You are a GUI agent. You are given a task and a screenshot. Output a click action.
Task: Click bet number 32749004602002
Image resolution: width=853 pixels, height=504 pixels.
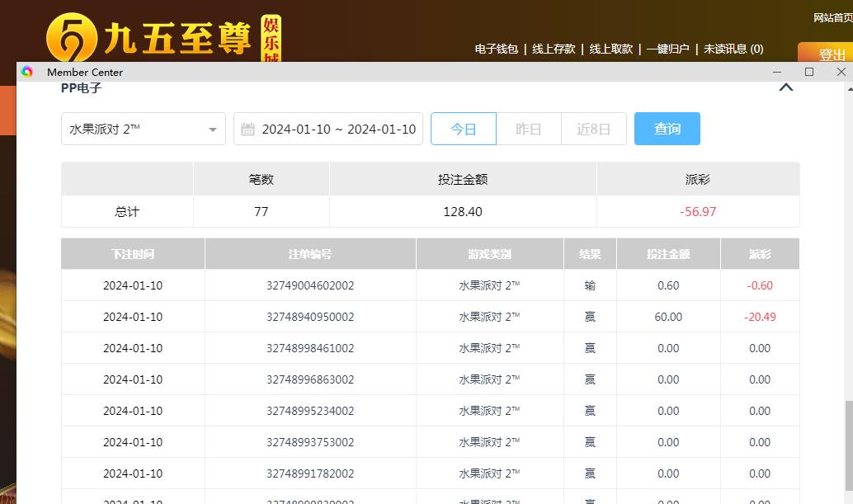tap(310, 285)
